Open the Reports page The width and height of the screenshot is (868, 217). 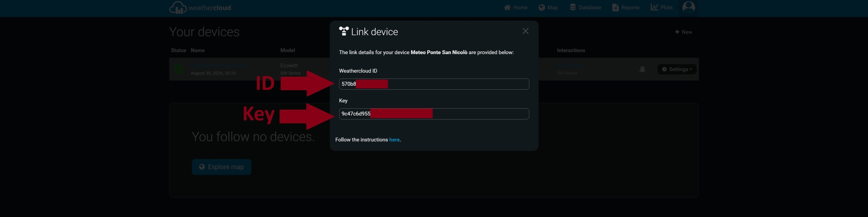pos(626,8)
